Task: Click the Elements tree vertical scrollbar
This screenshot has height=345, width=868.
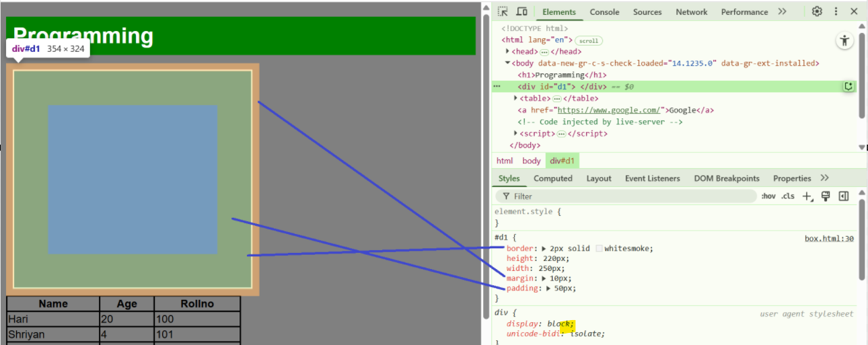Action: (x=861, y=74)
